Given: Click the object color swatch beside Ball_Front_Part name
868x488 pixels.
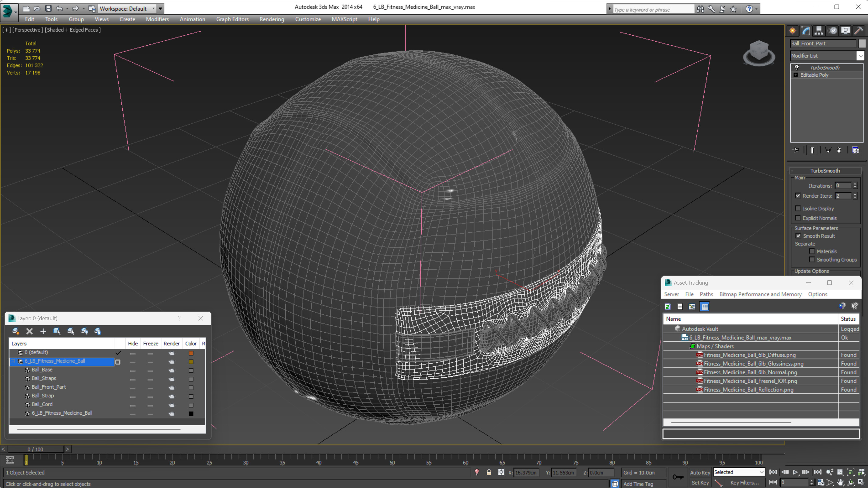Looking at the screenshot, I should (x=862, y=43).
